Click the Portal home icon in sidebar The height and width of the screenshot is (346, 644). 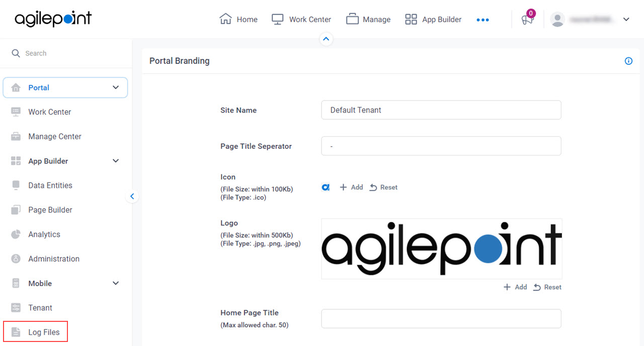[16, 88]
